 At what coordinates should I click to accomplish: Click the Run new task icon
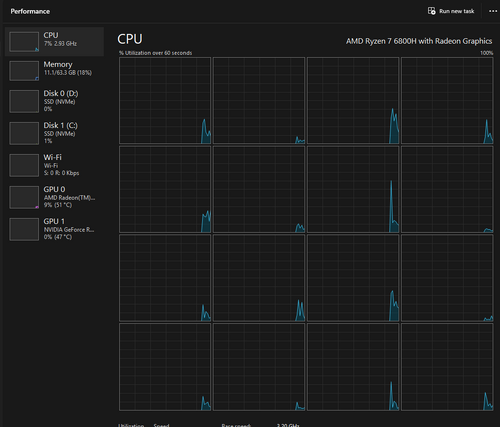coord(431,11)
